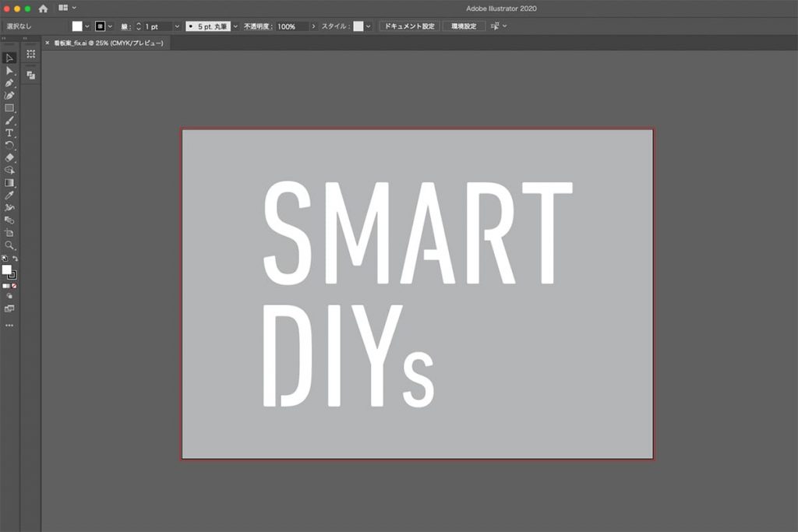Choose the Rectangle tool
The width and height of the screenshot is (798, 532).
(x=9, y=107)
